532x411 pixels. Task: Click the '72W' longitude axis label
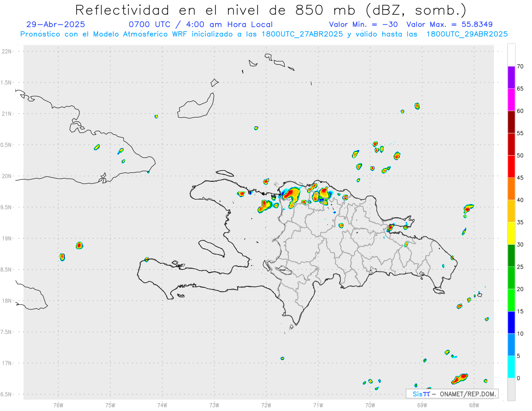pos(266,404)
